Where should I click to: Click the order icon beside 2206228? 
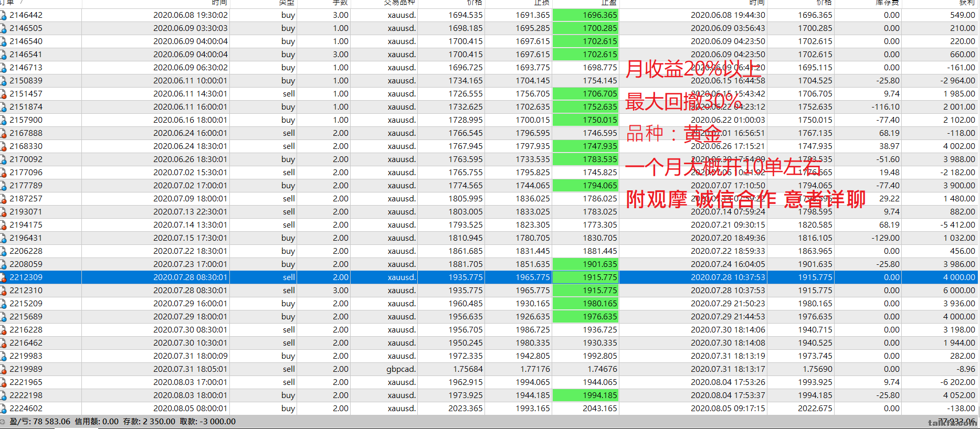[3, 251]
